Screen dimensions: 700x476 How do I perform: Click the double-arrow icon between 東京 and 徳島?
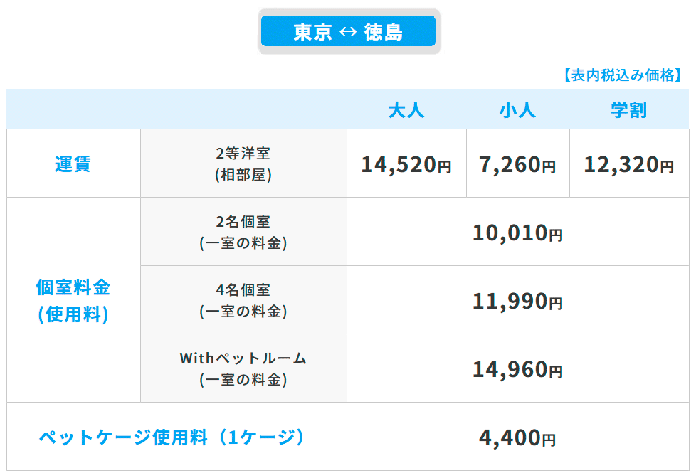click(x=348, y=32)
